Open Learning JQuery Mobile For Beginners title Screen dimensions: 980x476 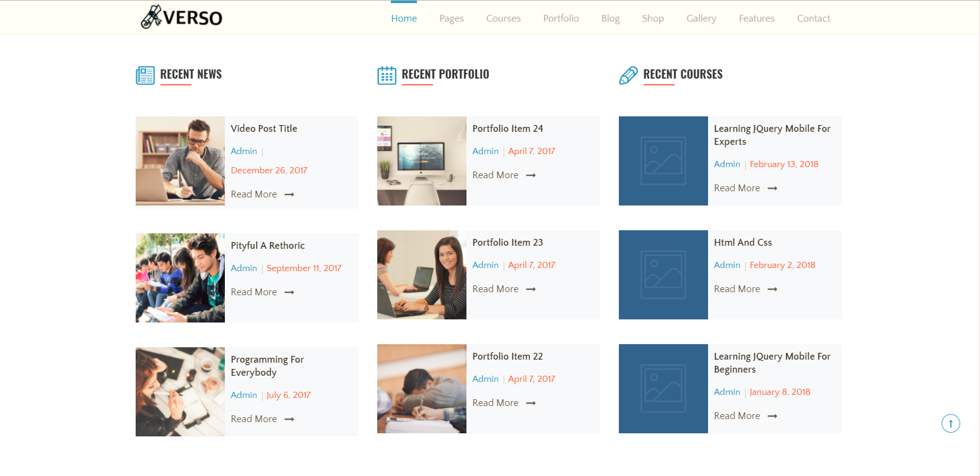772,363
